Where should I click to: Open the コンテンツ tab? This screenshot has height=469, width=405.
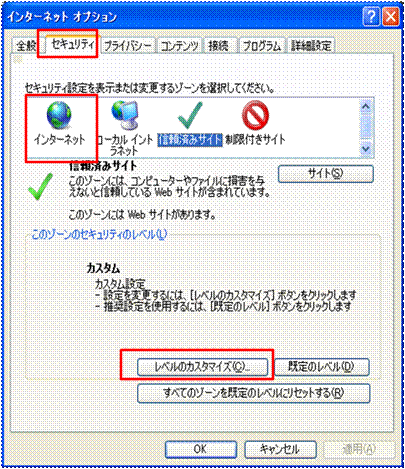coord(180,46)
